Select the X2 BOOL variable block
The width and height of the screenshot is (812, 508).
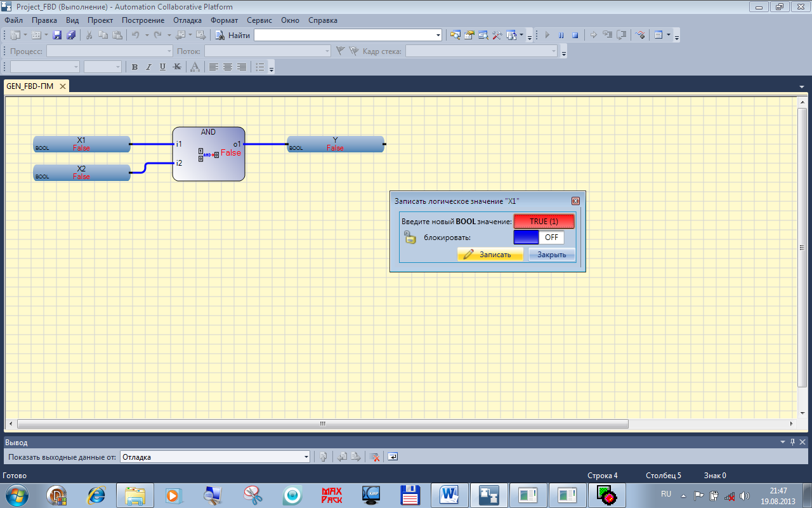tap(82, 173)
